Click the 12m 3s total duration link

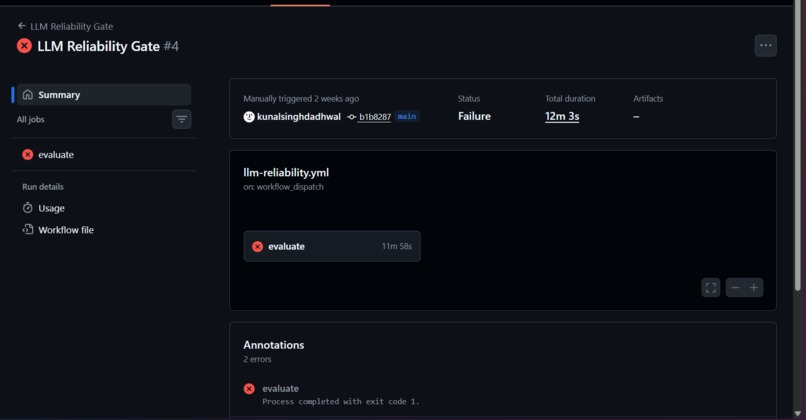pyautogui.click(x=562, y=117)
